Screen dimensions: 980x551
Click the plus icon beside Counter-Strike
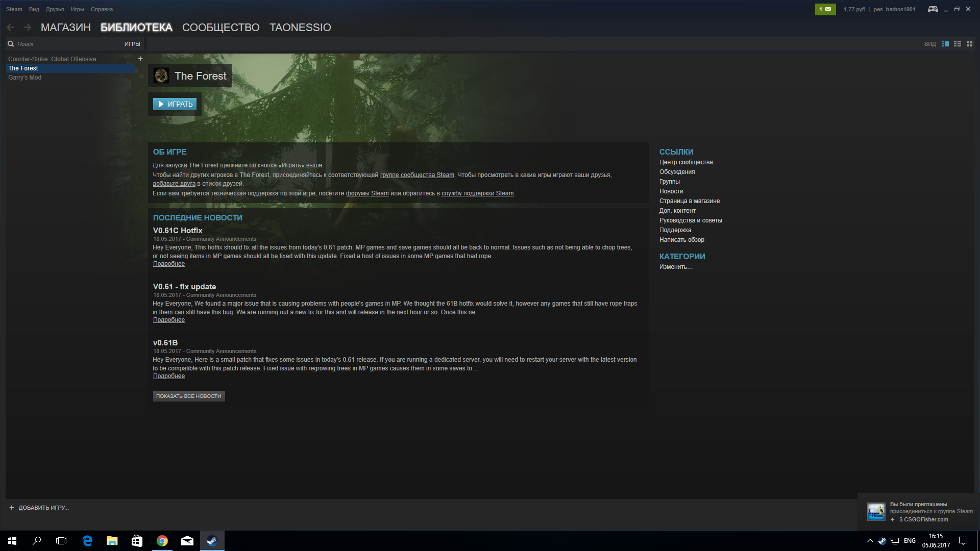click(x=140, y=59)
